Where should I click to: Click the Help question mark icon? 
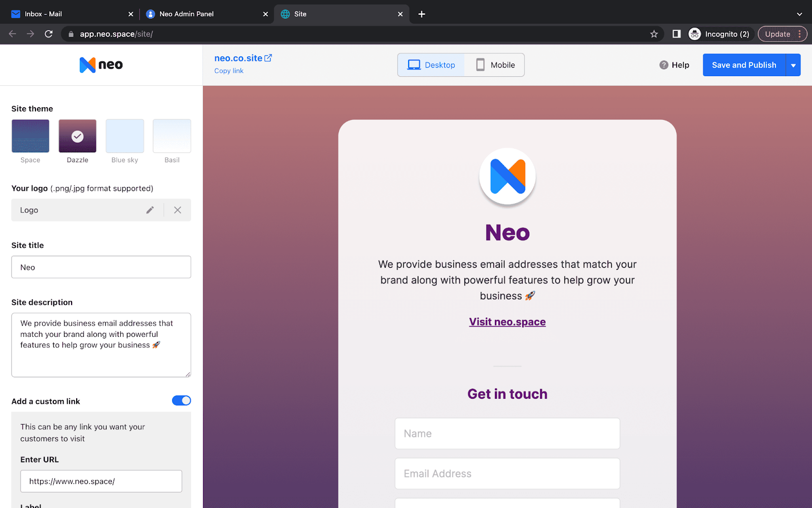[x=664, y=65]
